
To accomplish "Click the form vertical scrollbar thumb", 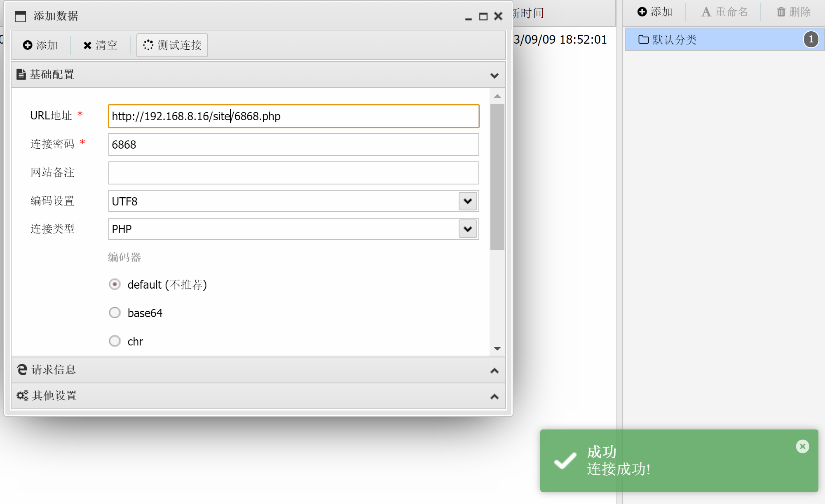I will [x=497, y=177].
